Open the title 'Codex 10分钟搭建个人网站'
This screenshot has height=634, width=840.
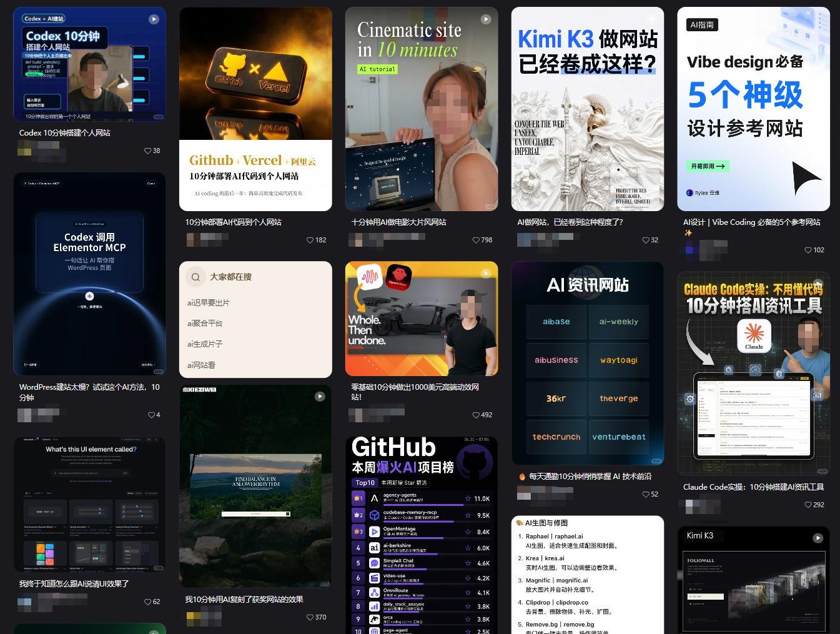pos(65,133)
